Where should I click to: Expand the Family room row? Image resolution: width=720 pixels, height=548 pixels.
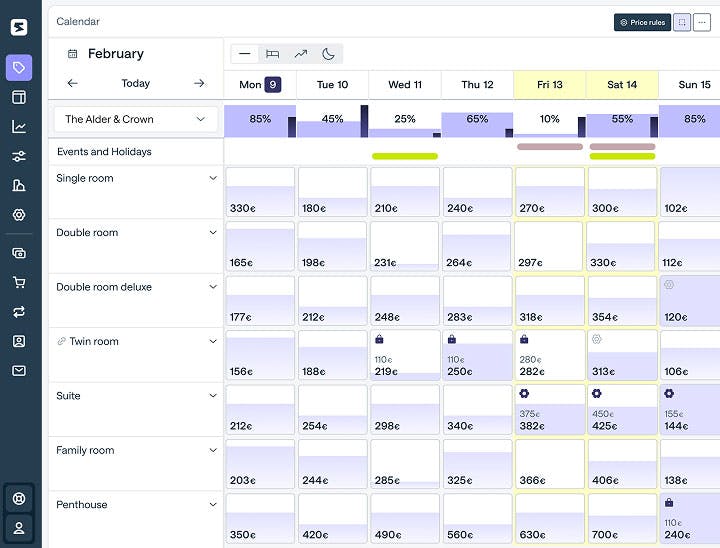pyautogui.click(x=213, y=450)
